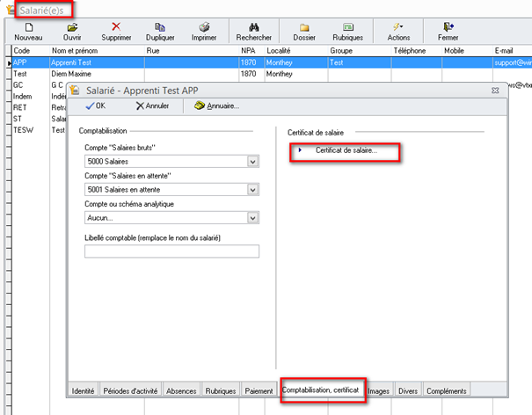
Task: Click the Imprimer printer icon
Action: click(x=204, y=27)
